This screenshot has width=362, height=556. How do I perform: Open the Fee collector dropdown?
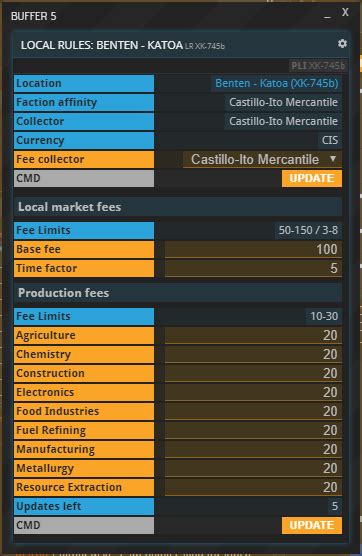tap(262, 160)
